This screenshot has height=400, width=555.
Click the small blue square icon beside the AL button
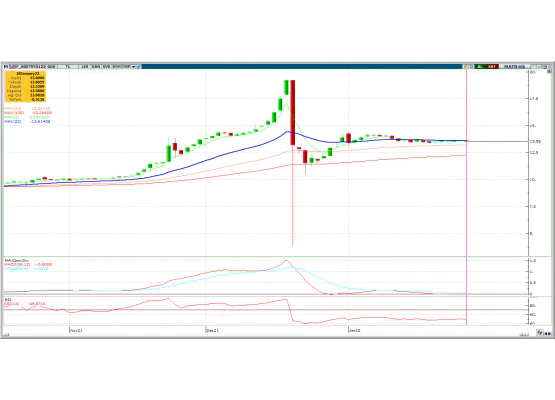click(471, 67)
